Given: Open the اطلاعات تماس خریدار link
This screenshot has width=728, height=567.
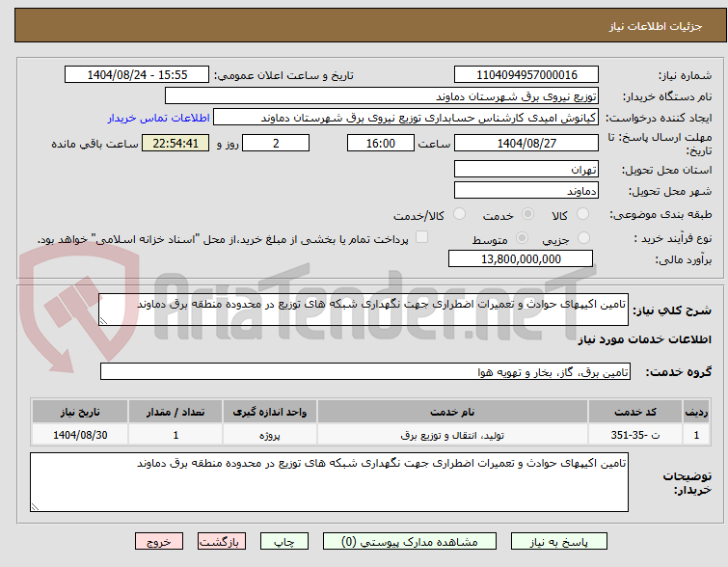Looking at the screenshot, I should 159,118.
